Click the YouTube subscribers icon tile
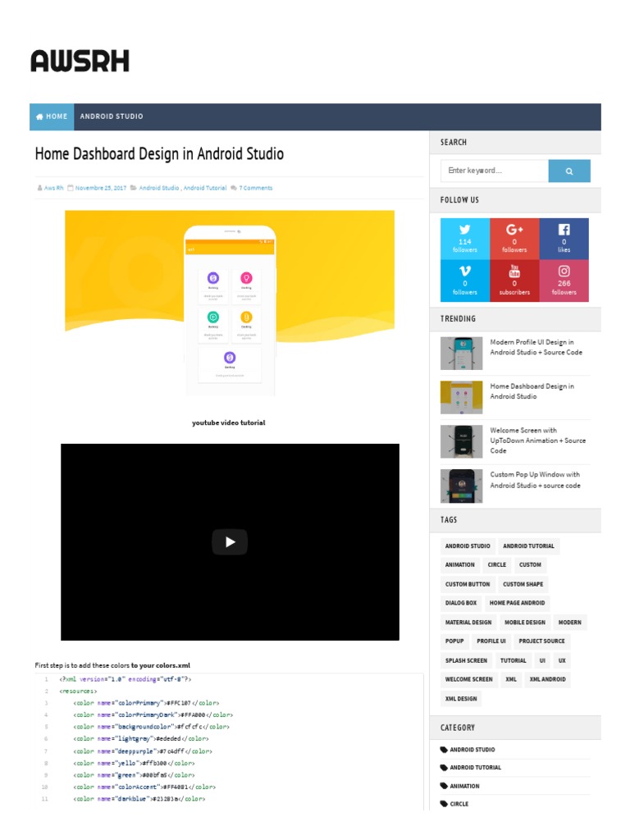 click(514, 281)
